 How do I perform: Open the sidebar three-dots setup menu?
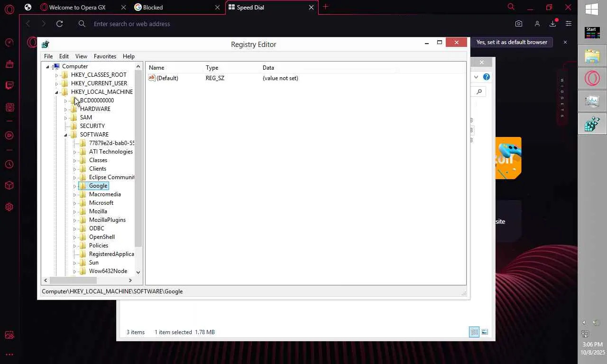[x=9, y=354]
